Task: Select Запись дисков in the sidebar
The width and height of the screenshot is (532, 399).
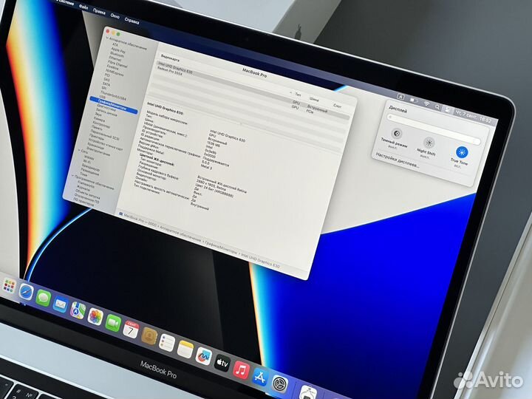Action: click(x=106, y=112)
